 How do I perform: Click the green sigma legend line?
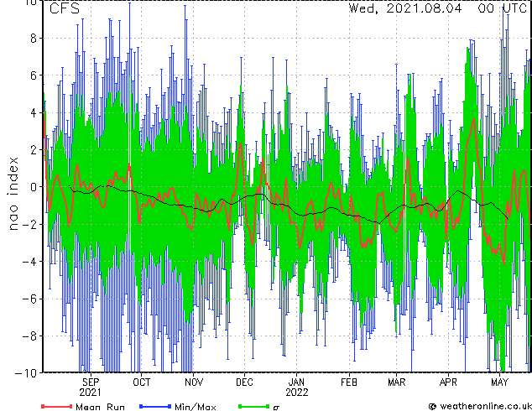[x=254, y=406]
